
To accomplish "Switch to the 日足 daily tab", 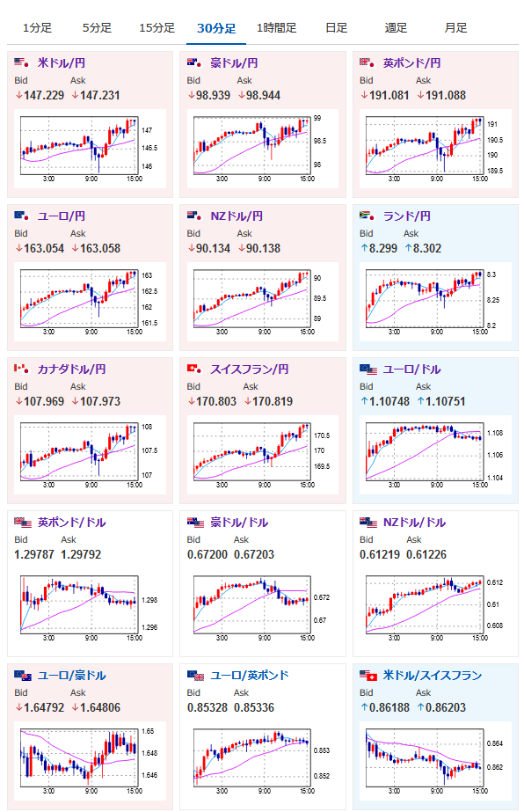I will click(336, 28).
